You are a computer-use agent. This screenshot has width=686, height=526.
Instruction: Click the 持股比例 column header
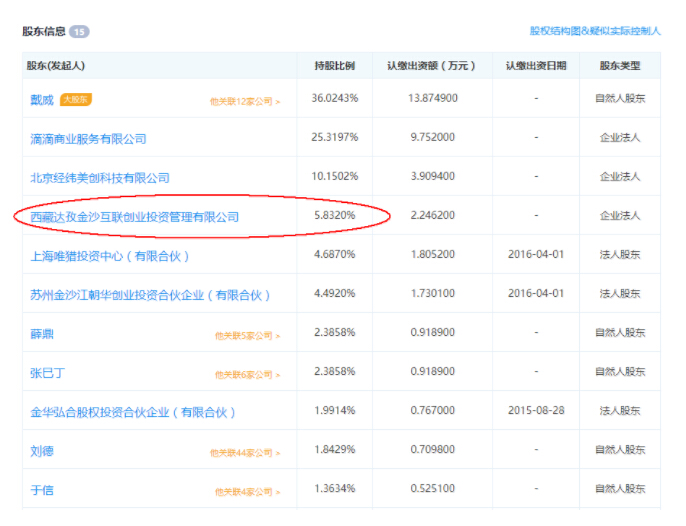pos(334,66)
